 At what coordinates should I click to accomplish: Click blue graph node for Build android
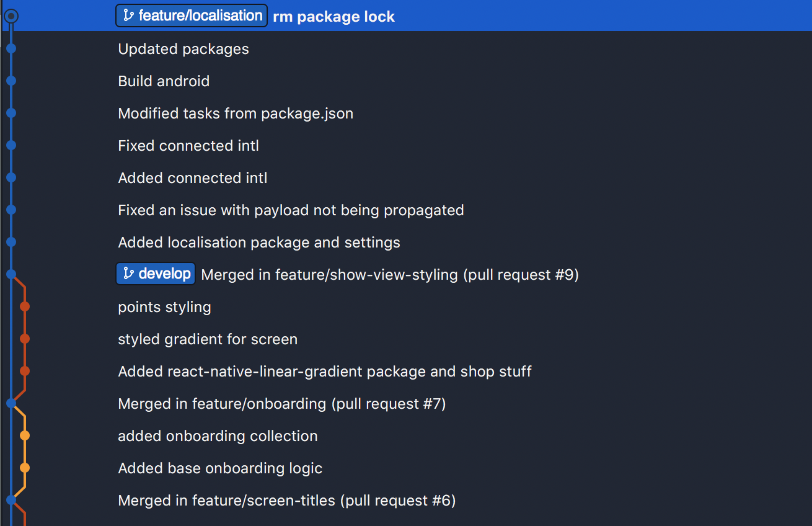[x=11, y=81]
